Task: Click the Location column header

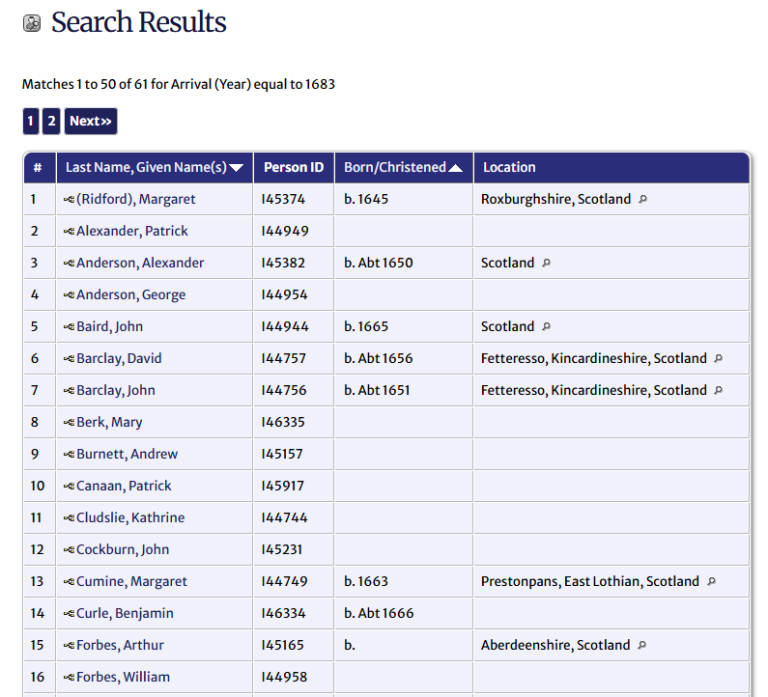Action: click(510, 168)
